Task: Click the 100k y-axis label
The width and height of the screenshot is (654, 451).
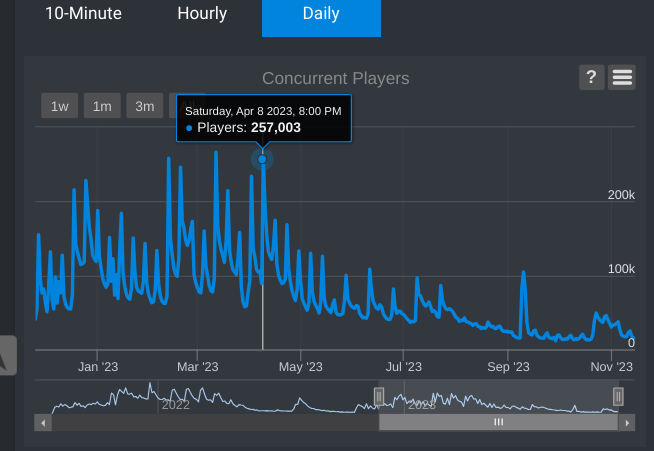Action: (621, 269)
